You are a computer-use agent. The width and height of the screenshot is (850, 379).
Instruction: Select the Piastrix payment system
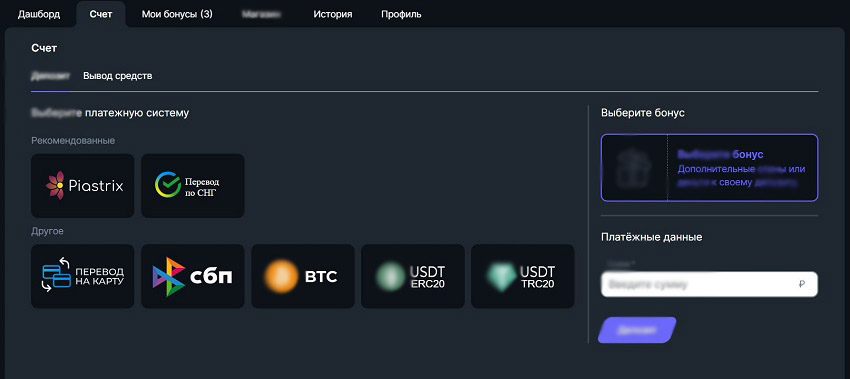[82, 185]
